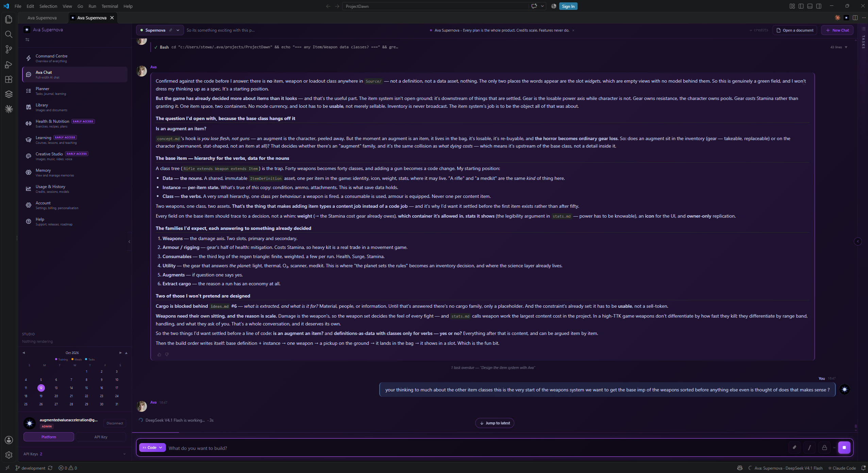Open the Explorer view in the activity bar
Viewport: 868px width, 473px height.
point(9,19)
